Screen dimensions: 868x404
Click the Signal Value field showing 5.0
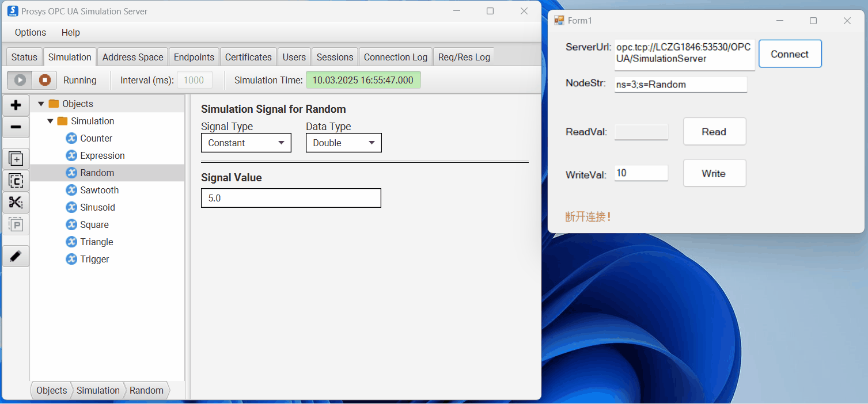click(291, 198)
